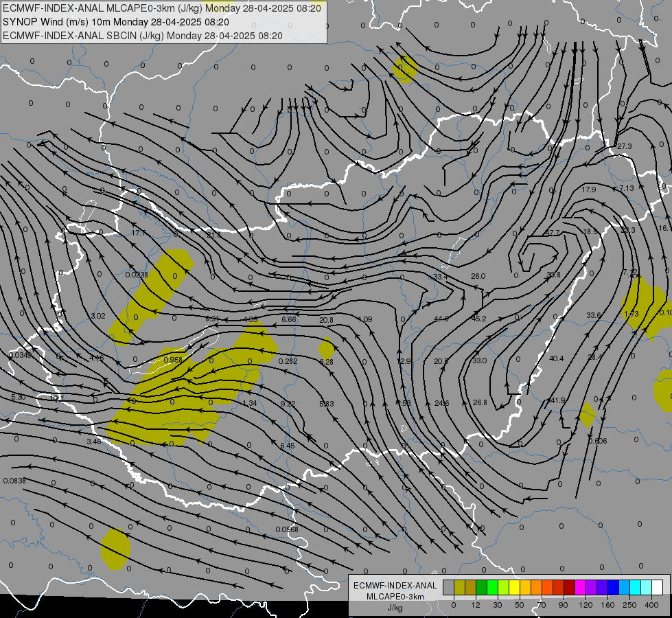The height and width of the screenshot is (618, 672).
Task: Click the map value 12.9
Action: click(404, 362)
